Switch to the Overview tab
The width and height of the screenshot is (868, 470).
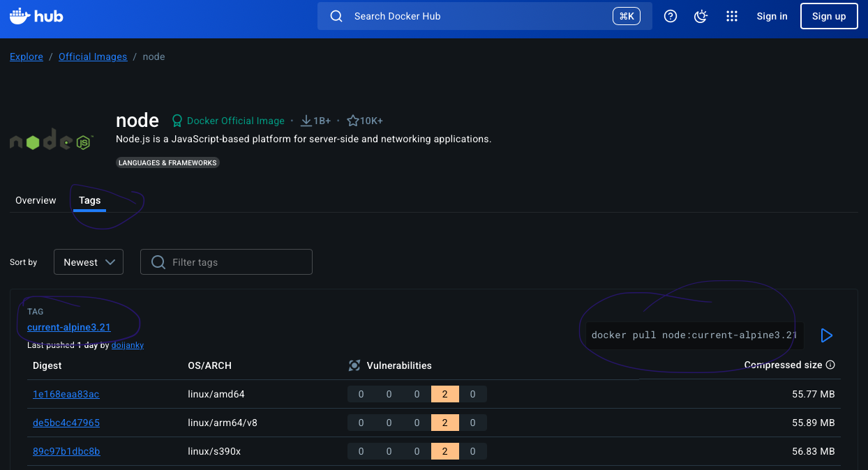click(36, 200)
